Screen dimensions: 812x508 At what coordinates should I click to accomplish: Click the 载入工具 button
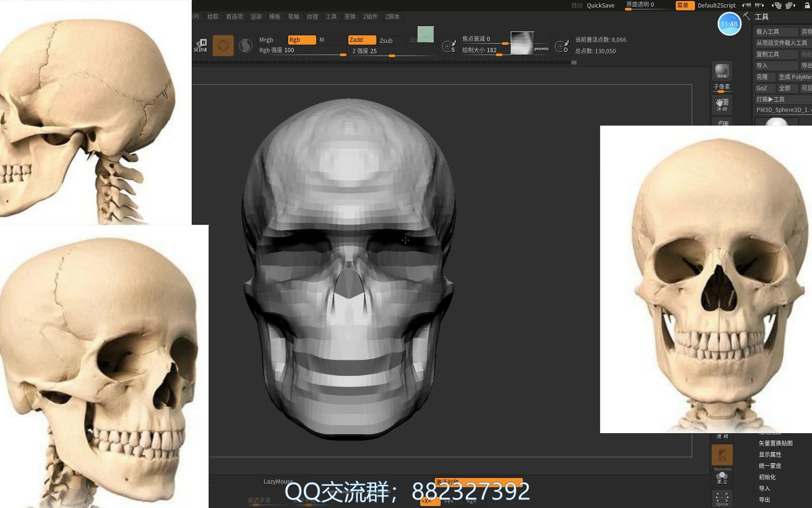[776, 32]
